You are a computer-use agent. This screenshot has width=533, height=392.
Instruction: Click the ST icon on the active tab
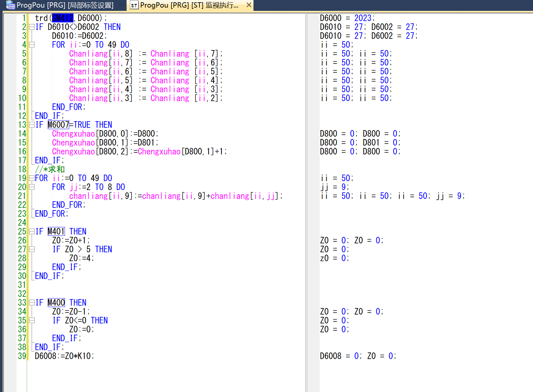point(134,5)
